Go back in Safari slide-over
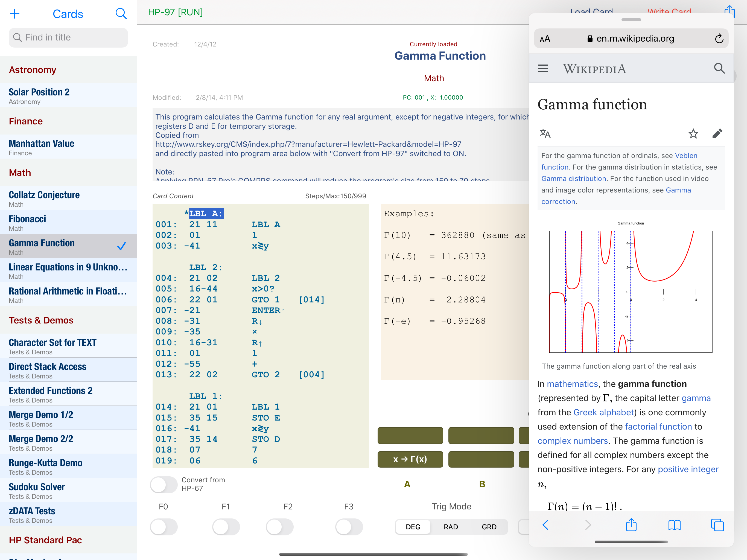Screen dimensions: 747x560 click(x=545, y=525)
